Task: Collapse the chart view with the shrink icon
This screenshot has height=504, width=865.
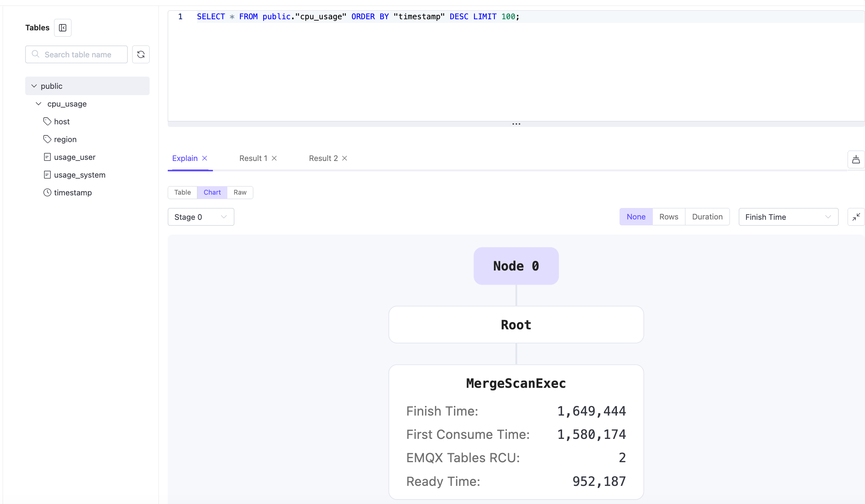Action: coord(856,216)
